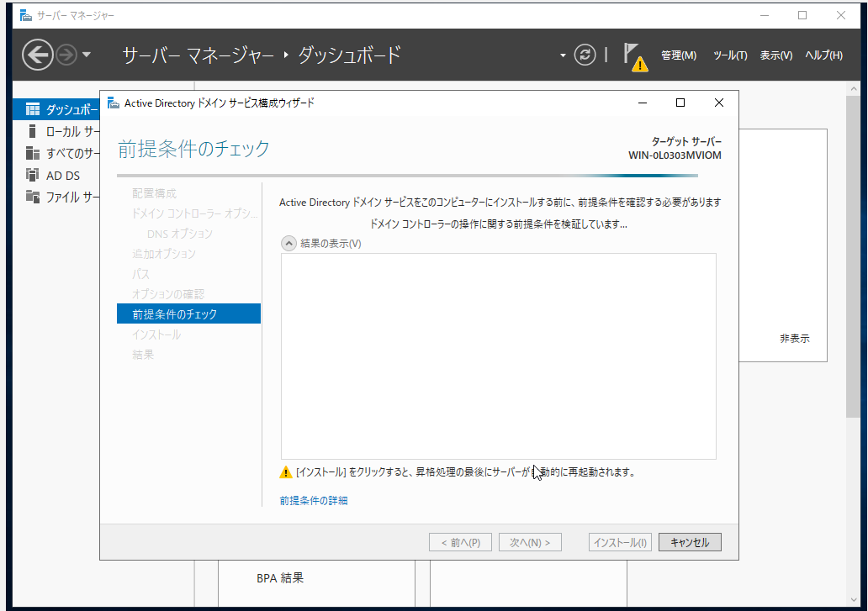The width and height of the screenshot is (868, 611).
Task: Select the AD DS icon in sidebar
Action: coord(33,176)
